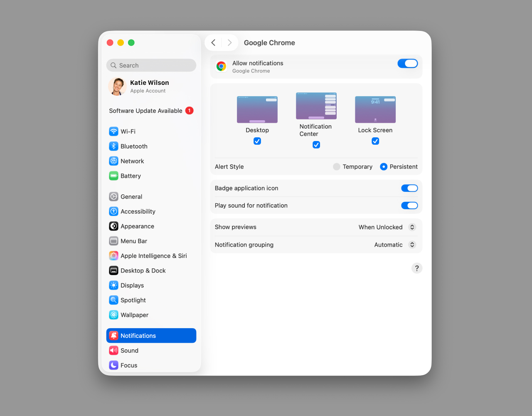Open Sound settings in sidebar
Image resolution: width=532 pixels, height=416 pixels.
(151, 351)
